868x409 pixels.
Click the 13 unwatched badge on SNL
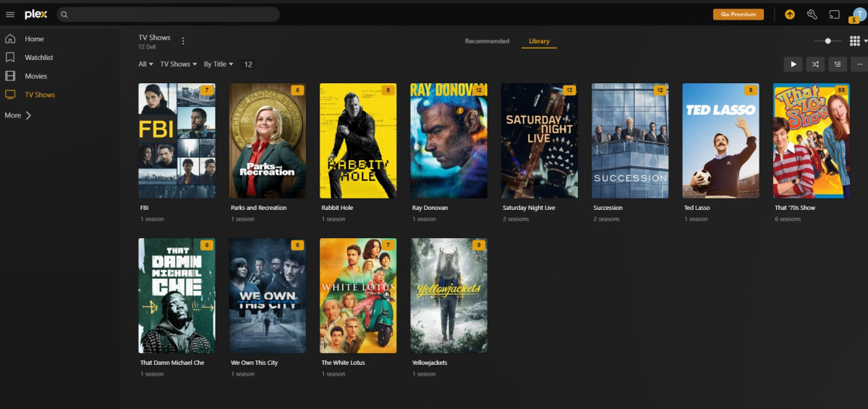[x=569, y=90]
